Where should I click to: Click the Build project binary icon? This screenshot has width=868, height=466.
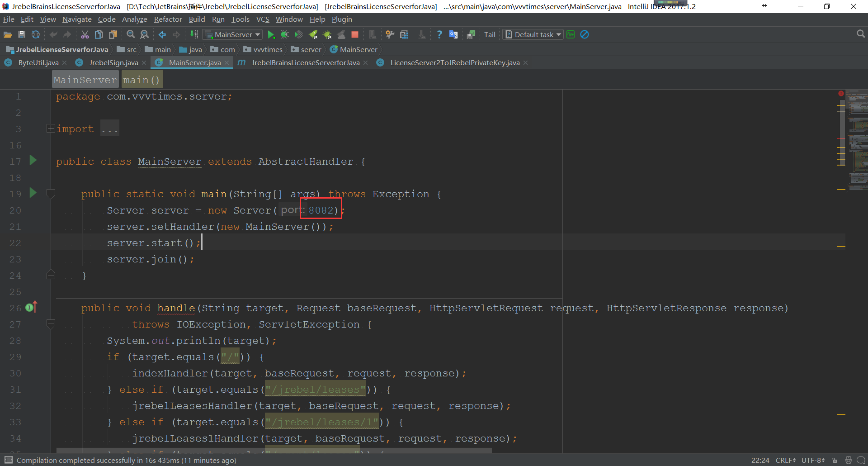point(194,34)
